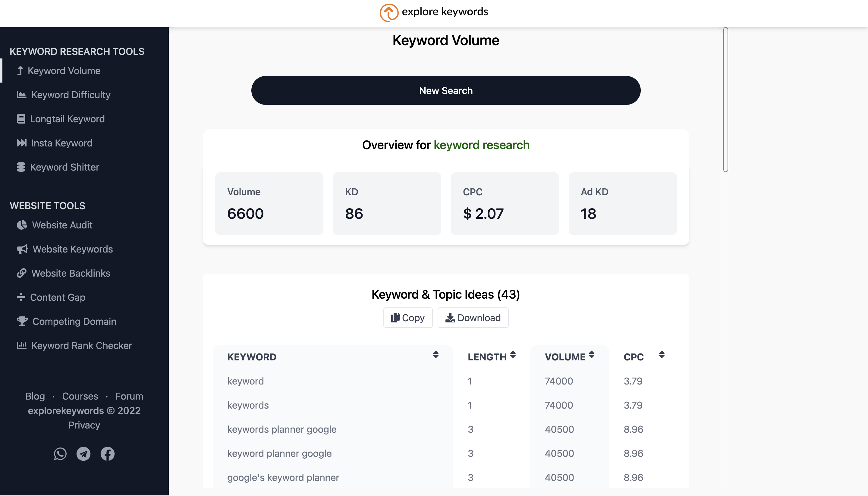
Task: Sort the table by the KEYWORD column arrows
Action: point(436,355)
